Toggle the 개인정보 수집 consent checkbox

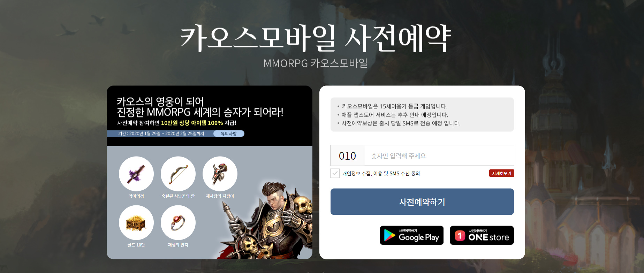pyautogui.click(x=335, y=173)
